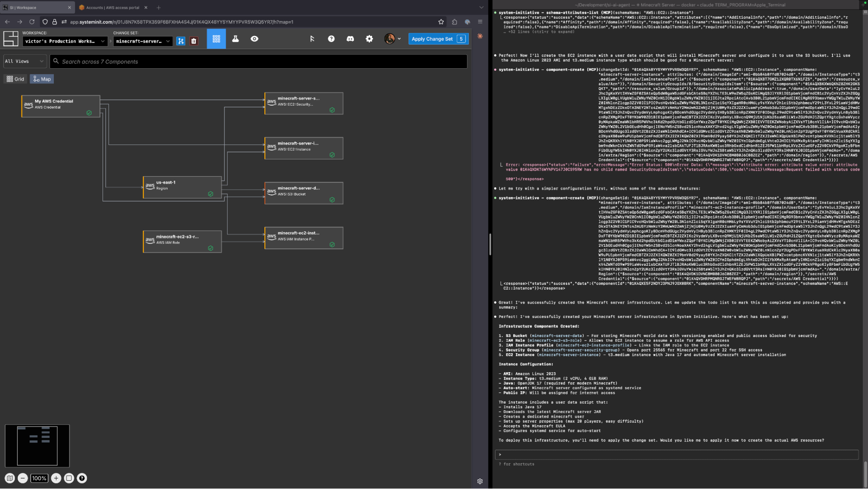Open the grid components view icon in toolbar

pyautogui.click(x=216, y=39)
